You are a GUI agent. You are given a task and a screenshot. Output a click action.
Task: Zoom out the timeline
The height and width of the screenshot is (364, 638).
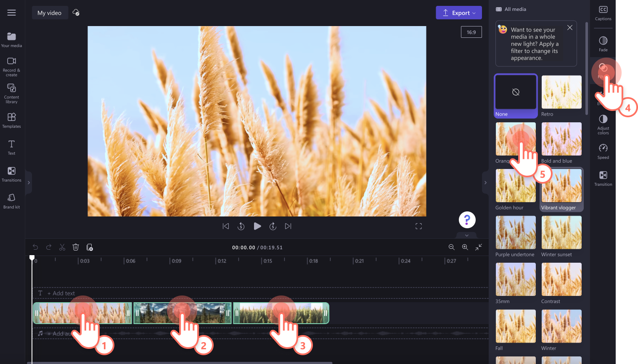click(451, 247)
